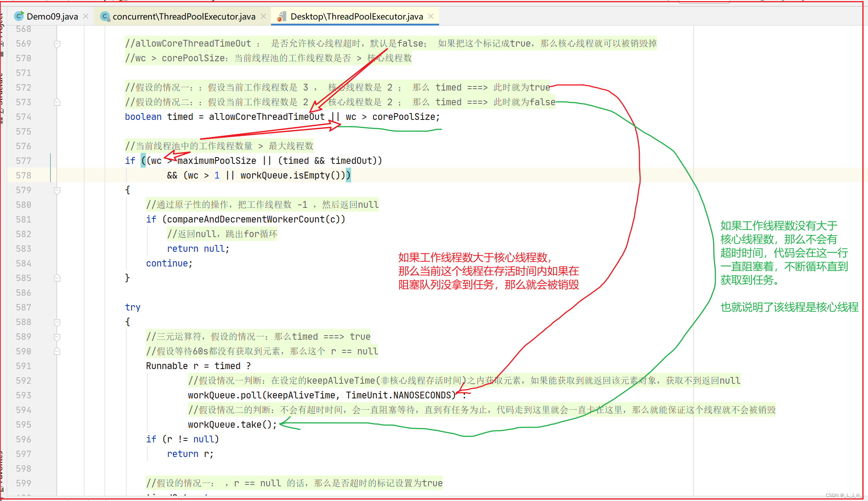Click on workQueue.take(); call
Screen dimensions: 868x501
click(x=232, y=425)
